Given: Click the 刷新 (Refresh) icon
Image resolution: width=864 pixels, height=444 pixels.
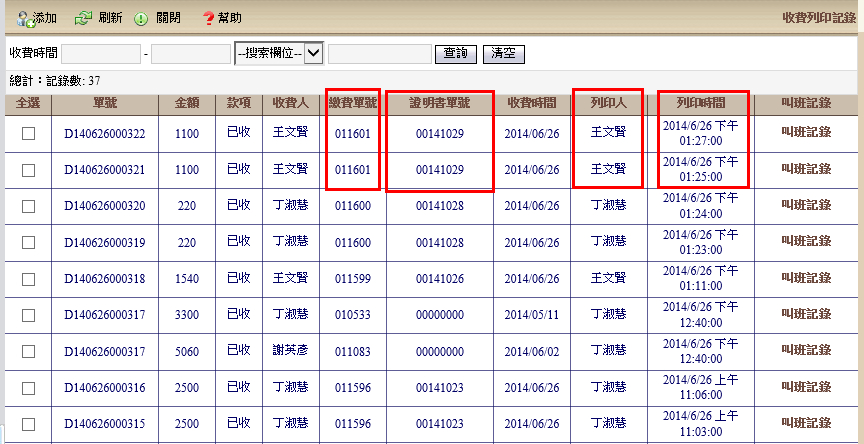Looking at the screenshot, I should point(84,18).
